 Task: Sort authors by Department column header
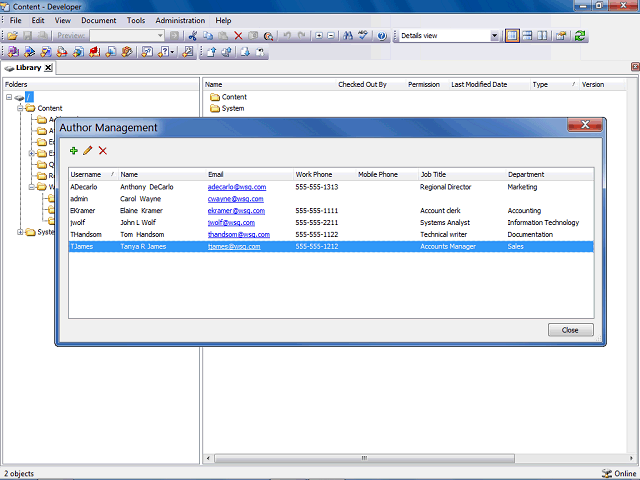pos(549,174)
